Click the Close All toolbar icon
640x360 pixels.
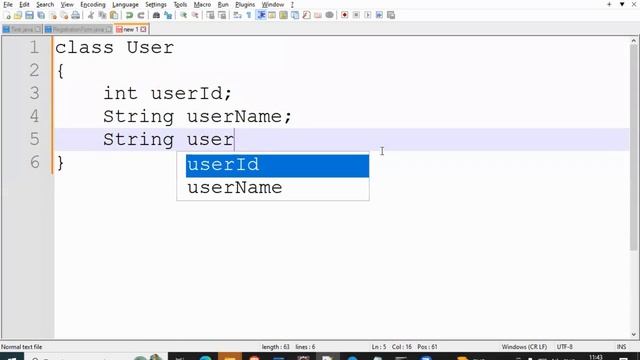[x=64, y=16]
